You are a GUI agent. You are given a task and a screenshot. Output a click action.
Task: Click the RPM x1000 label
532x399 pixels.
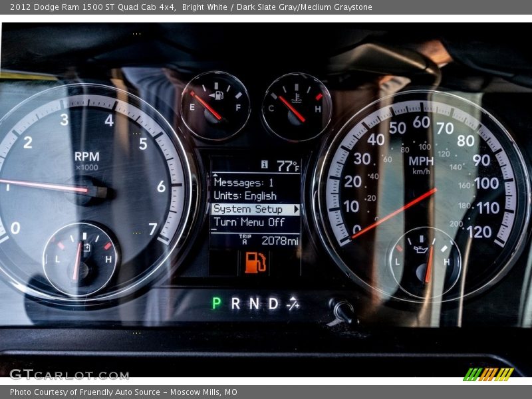[x=87, y=161]
